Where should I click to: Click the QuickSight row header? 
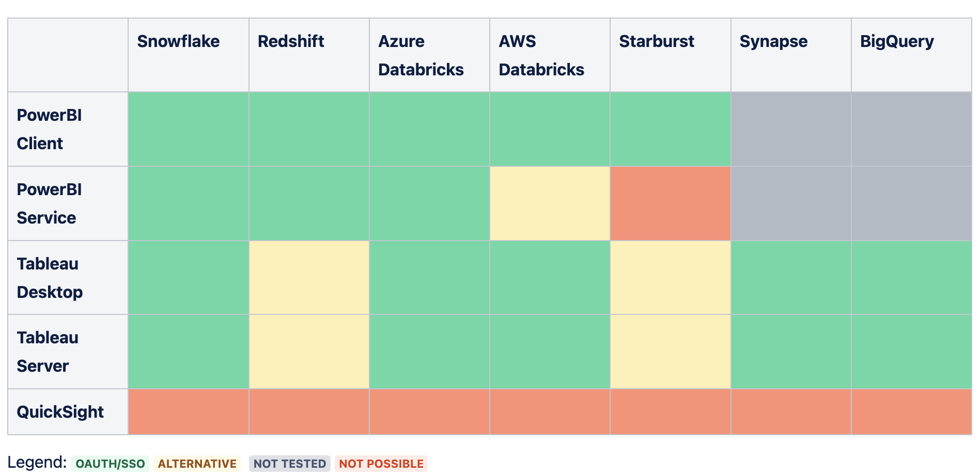(x=60, y=412)
